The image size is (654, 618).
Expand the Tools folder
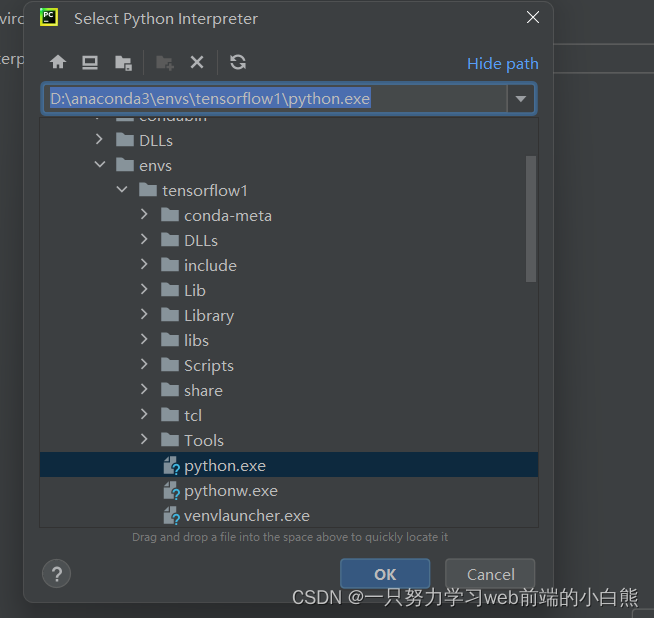click(144, 440)
